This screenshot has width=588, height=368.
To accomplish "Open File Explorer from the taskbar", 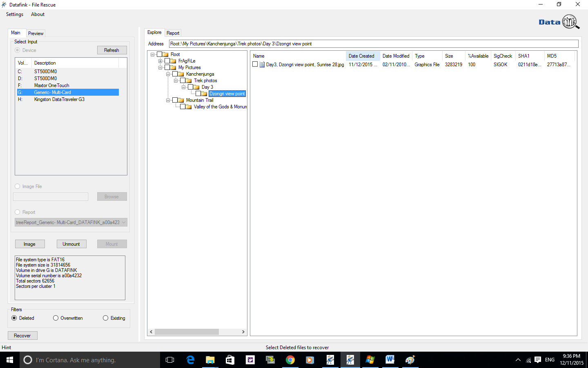I will pos(210,360).
